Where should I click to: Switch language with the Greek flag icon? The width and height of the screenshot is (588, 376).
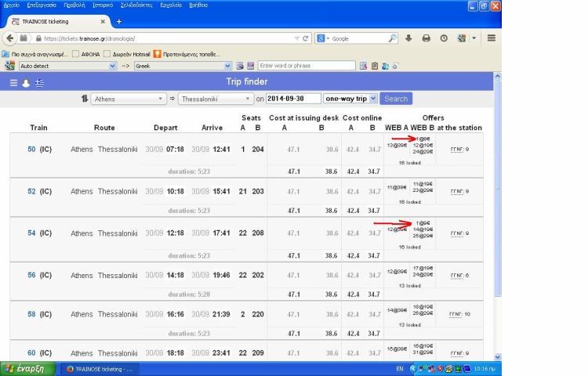tap(39, 83)
